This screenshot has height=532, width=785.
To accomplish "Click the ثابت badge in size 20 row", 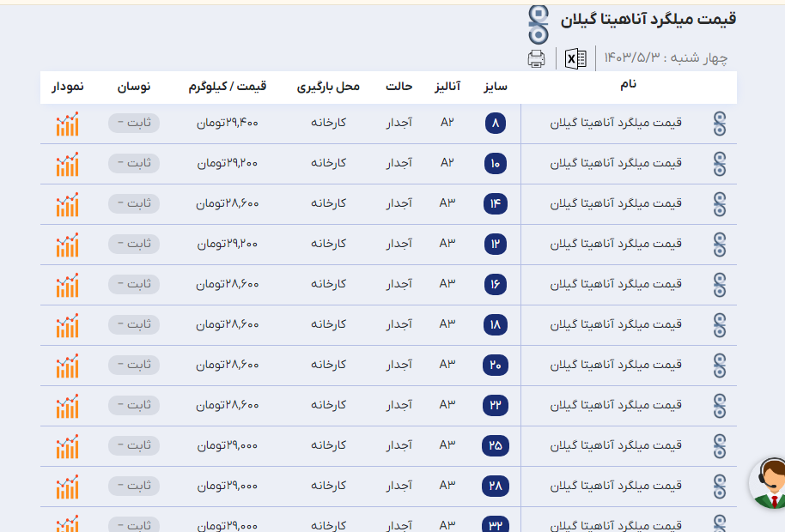I will click(x=134, y=365).
